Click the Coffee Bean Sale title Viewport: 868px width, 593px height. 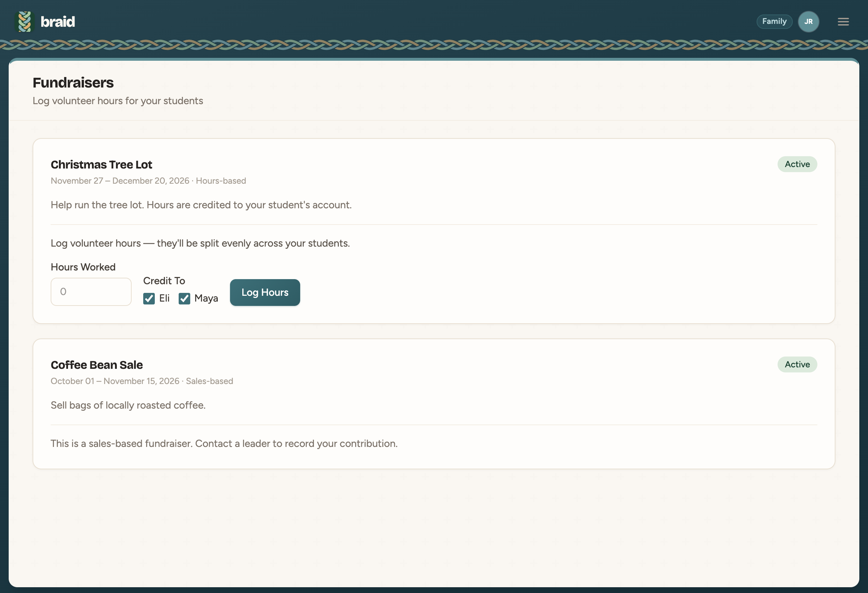[x=97, y=365]
